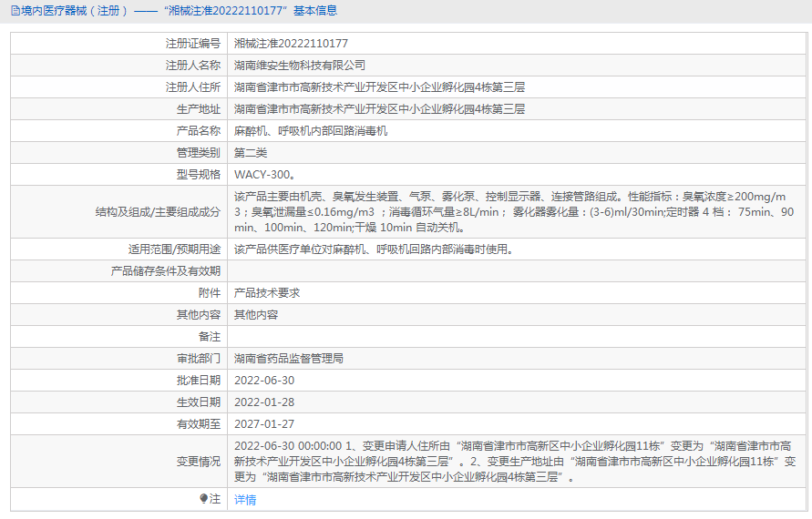Click the document icon before 境内医疗器械 title
The height and width of the screenshot is (519, 812).
click(15, 10)
